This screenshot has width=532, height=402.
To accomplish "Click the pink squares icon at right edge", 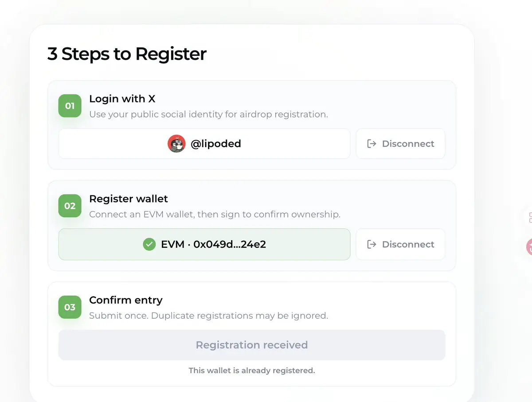I will tap(530, 217).
